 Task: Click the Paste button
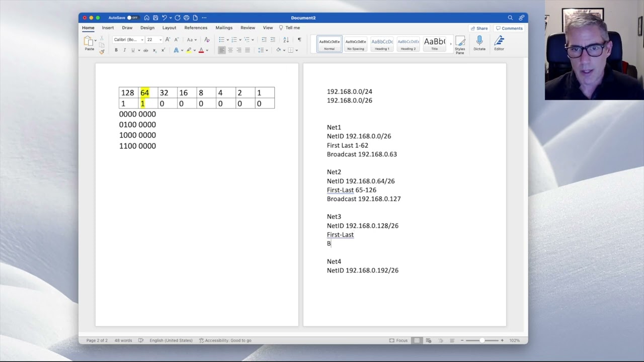[89, 44]
